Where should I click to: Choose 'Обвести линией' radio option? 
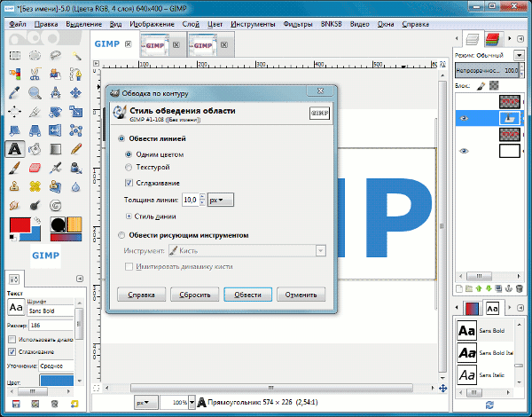pos(121,138)
